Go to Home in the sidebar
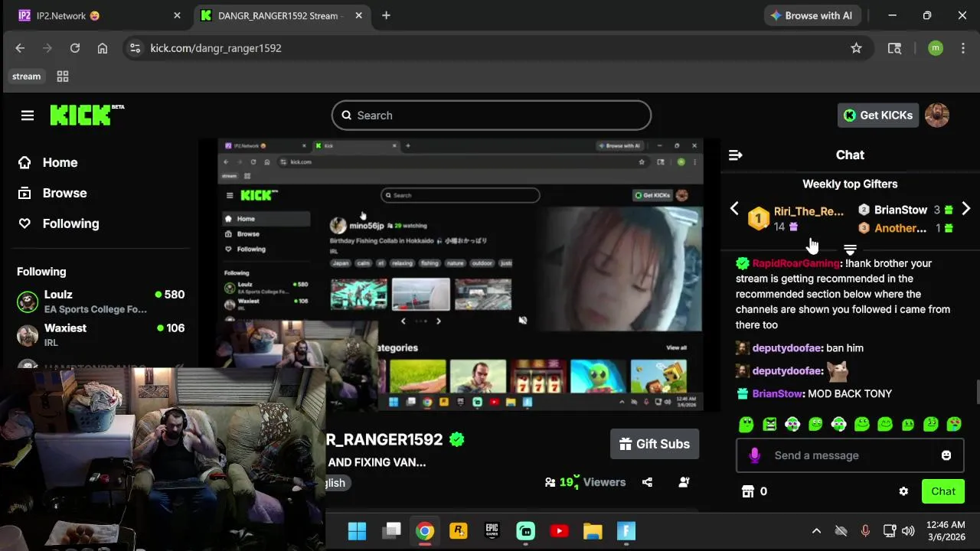This screenshot has width=980, height=551. click(47, 162)
